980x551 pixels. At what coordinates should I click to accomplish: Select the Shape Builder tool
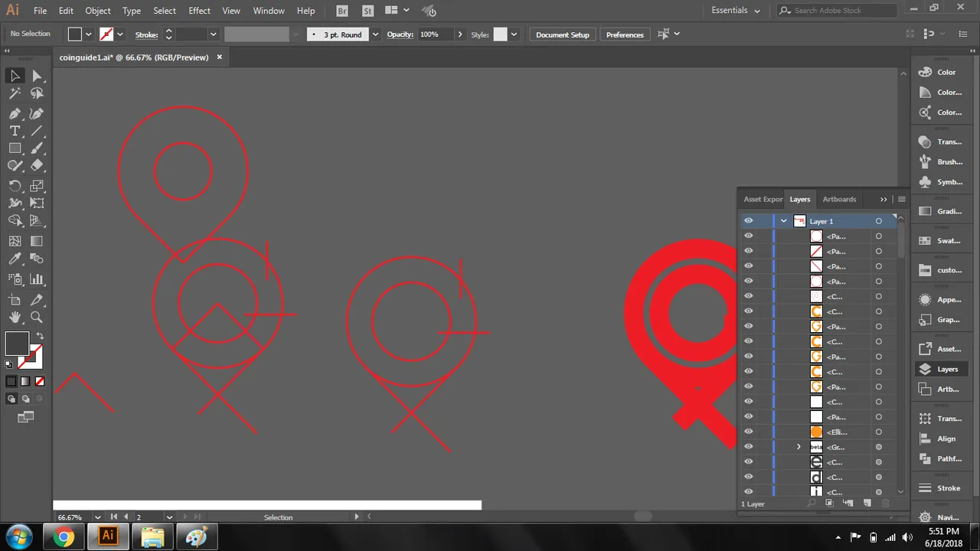tap(15, 221)
